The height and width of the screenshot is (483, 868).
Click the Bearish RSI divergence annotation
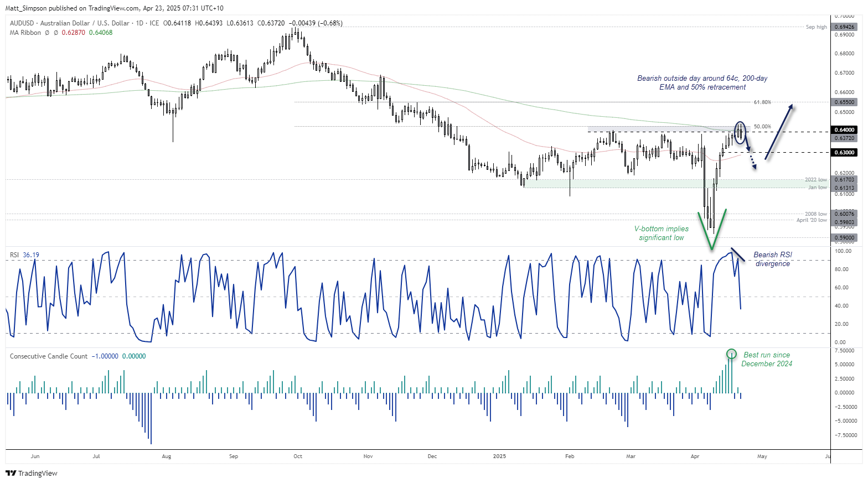[x=772, y=259]
